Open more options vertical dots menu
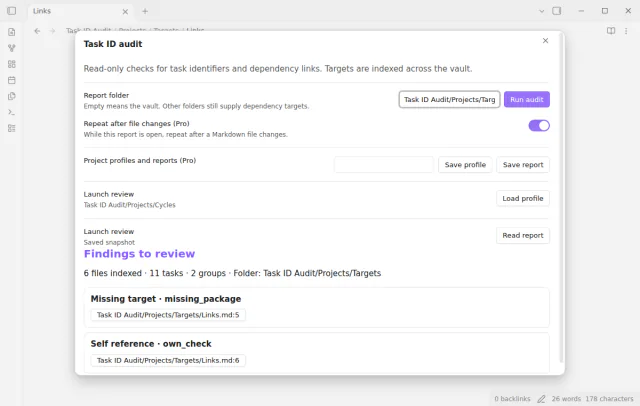640x406 pixels. click(x=626, y=31)
